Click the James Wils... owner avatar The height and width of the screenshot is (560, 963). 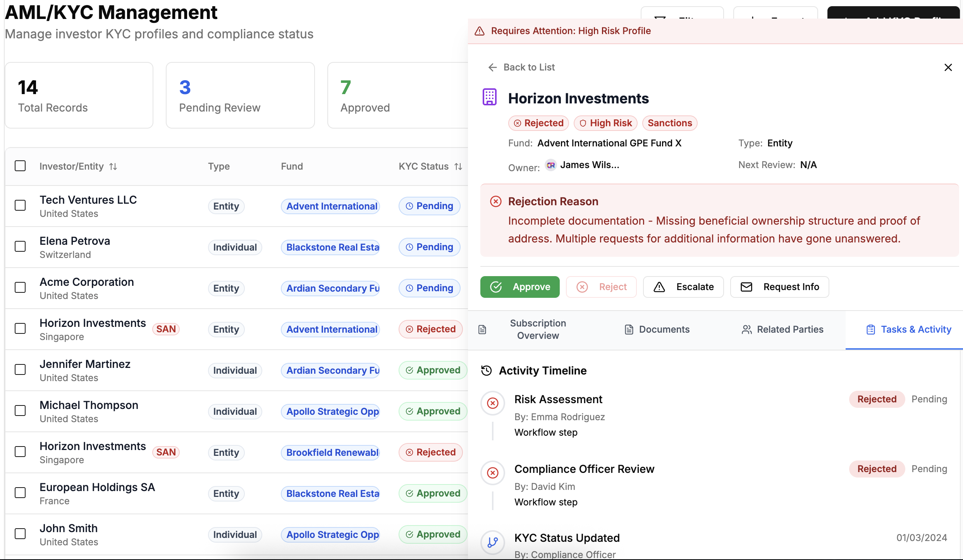(550, 165)
